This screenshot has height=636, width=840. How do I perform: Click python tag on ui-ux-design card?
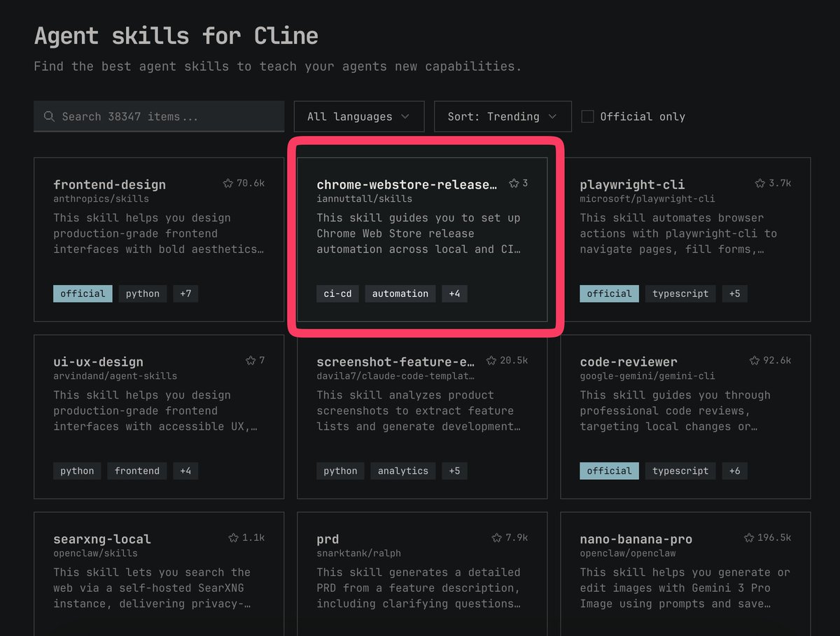click(77, 471)
